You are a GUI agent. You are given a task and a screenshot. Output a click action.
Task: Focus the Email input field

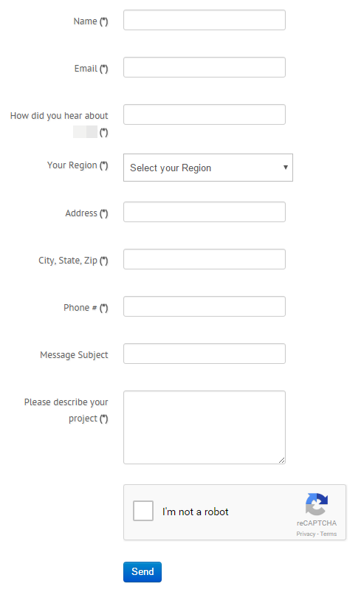[x=205, y=67]
